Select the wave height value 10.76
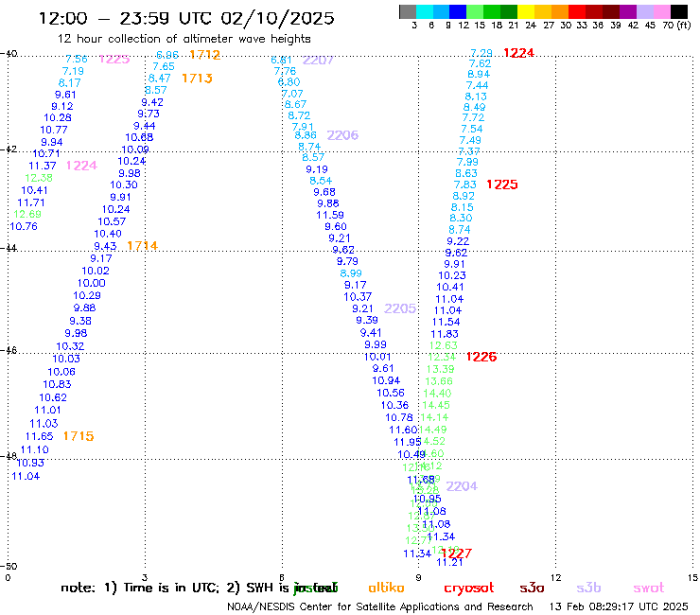The height and width of the screenshot is (615, 700). 24,226
